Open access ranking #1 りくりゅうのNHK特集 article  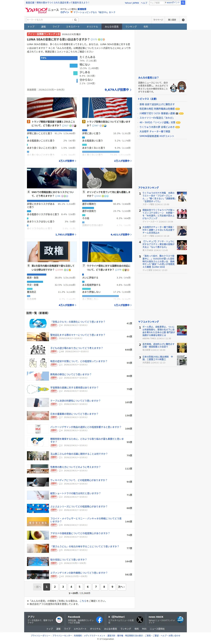tap(159, 197)
